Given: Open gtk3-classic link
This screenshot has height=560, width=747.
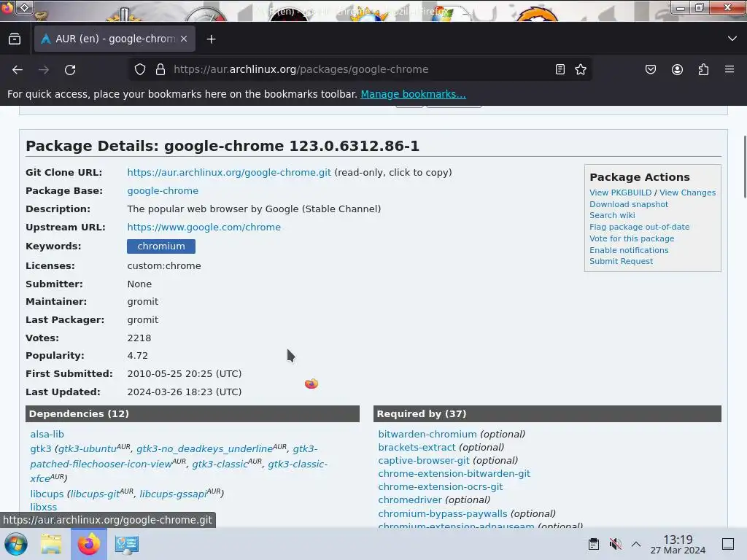Looking at the screenshot, I should tap(220, 464).
